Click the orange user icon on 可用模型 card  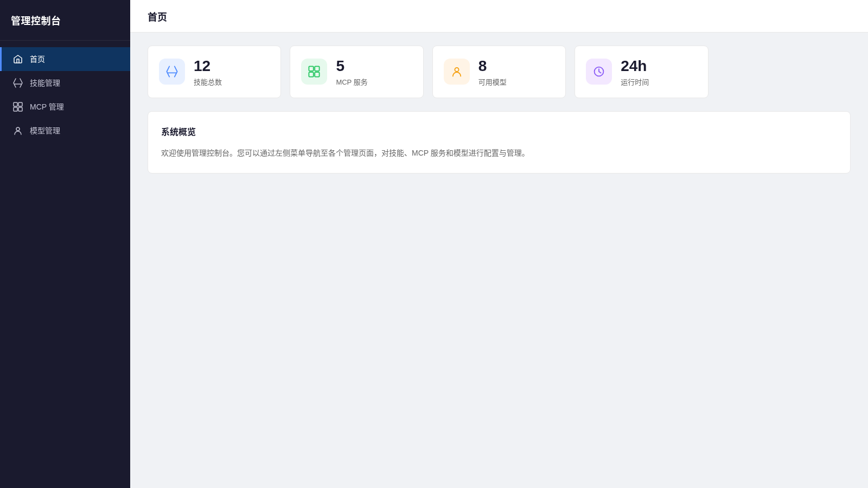click(x=457, y=72)
